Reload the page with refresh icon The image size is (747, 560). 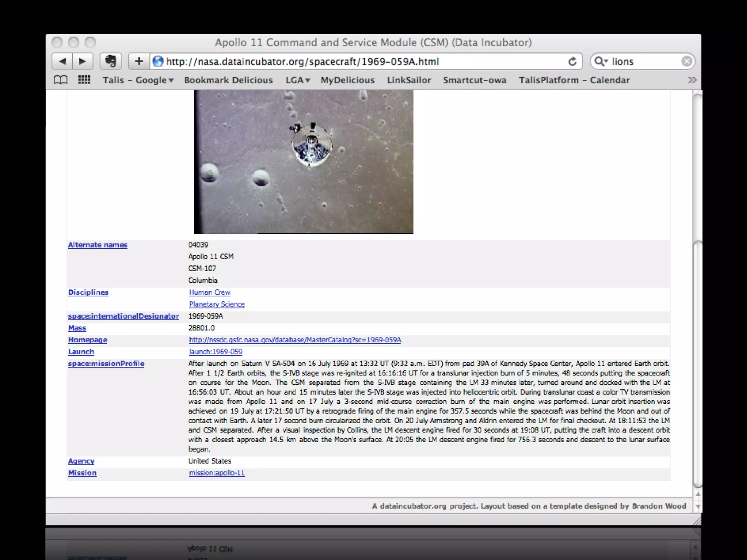click(x=572, y=62)
